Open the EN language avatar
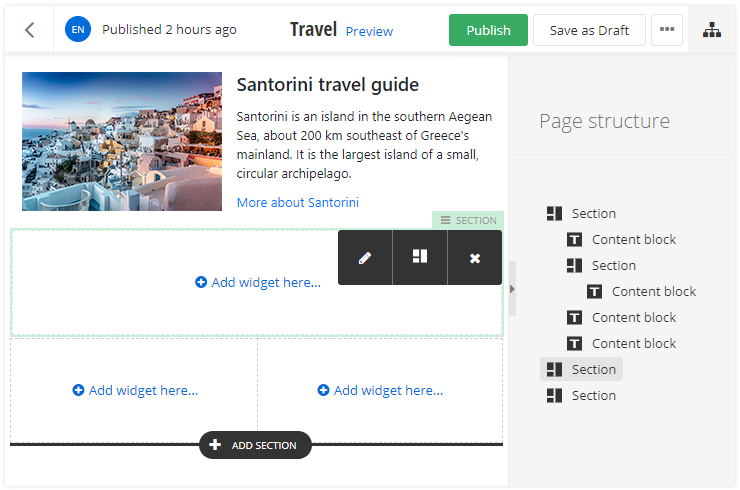The height and width of the screenshot is (490, 740). [78, 30]
